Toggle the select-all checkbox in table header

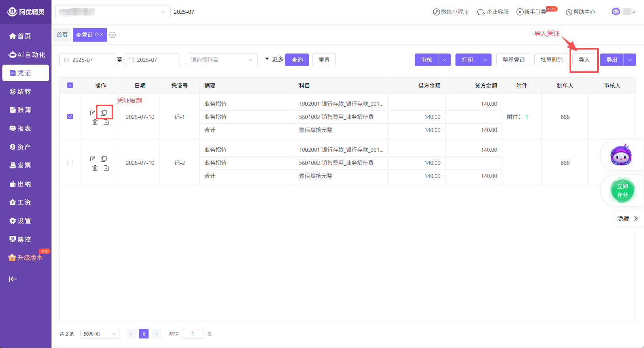(70, 85)
